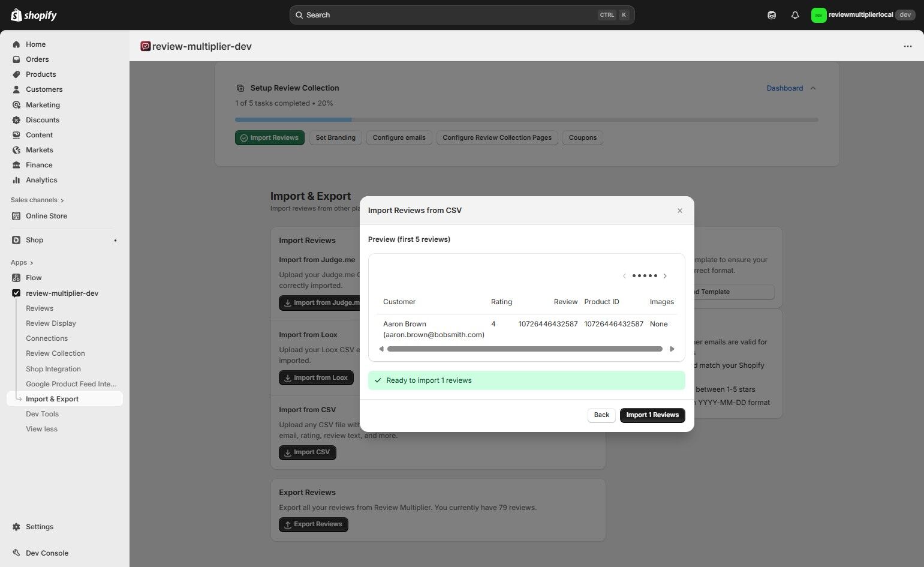Open the Orders section icon
The image size is (924, 567).
pyautogui.click(x=16, y=59)
